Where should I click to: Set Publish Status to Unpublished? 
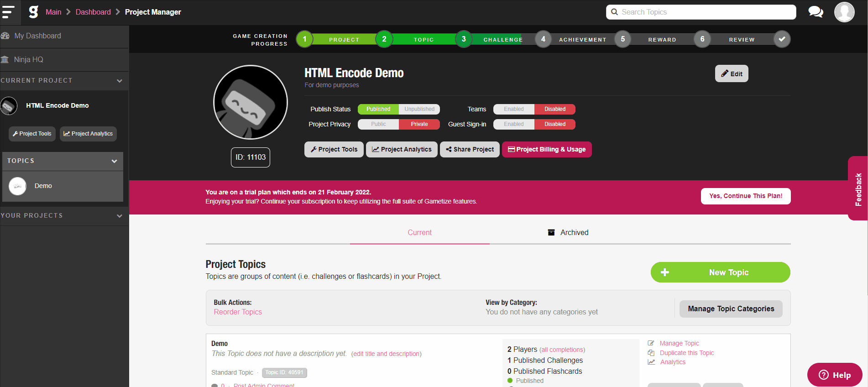click(x=419, y=109)
